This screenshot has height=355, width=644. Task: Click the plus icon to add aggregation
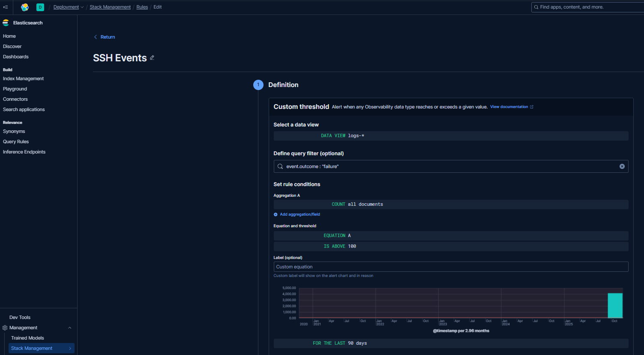276,214
